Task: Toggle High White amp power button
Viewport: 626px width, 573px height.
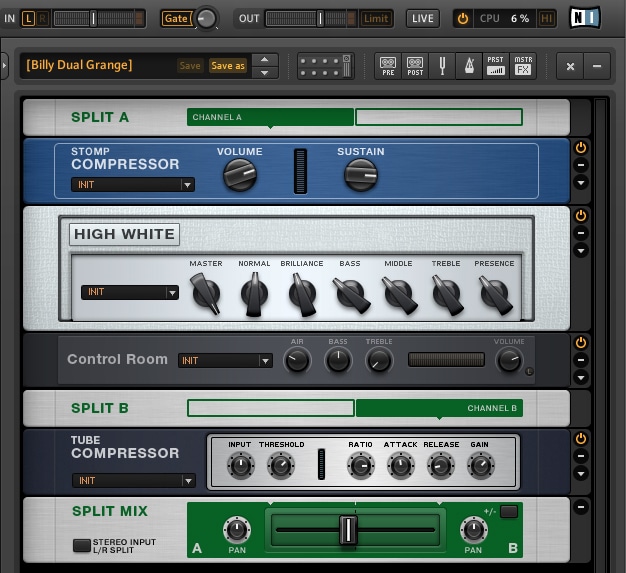Action: 581,216
